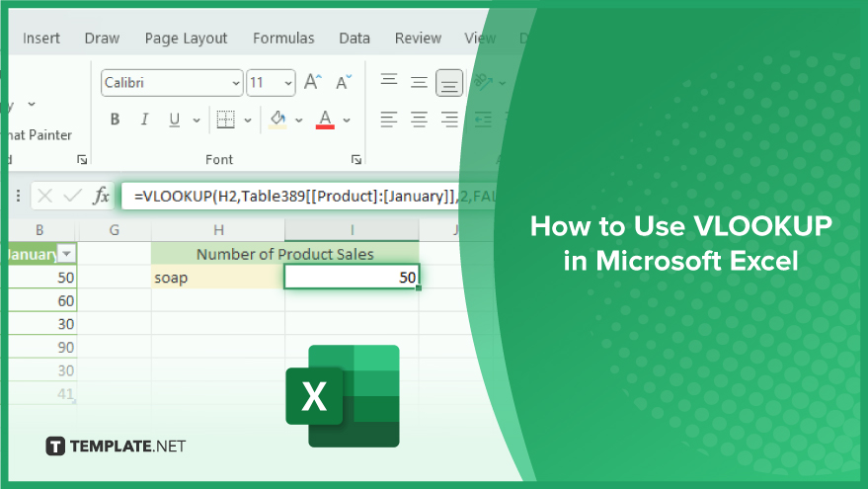868x489 pixels.
Task: Click the January cell with value 90
Action: point(42,347)
